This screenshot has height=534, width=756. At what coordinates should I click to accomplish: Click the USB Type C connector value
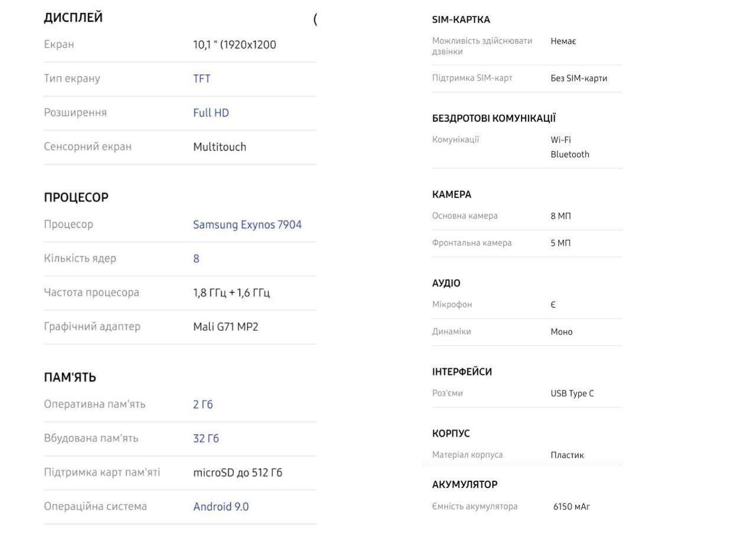coord(572,393)
